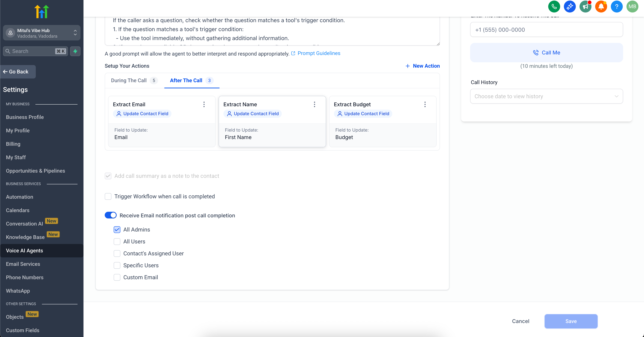Viewport: 644px width, 337px height.
Task: Open the orange notifications bell
Action: [x=601, y=7]
